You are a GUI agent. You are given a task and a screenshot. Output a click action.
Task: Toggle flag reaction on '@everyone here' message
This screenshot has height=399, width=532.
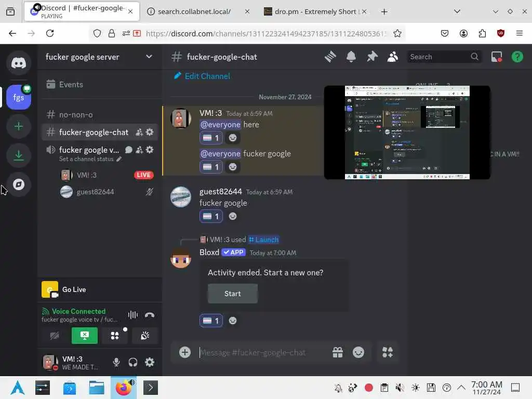pos(211,138)
